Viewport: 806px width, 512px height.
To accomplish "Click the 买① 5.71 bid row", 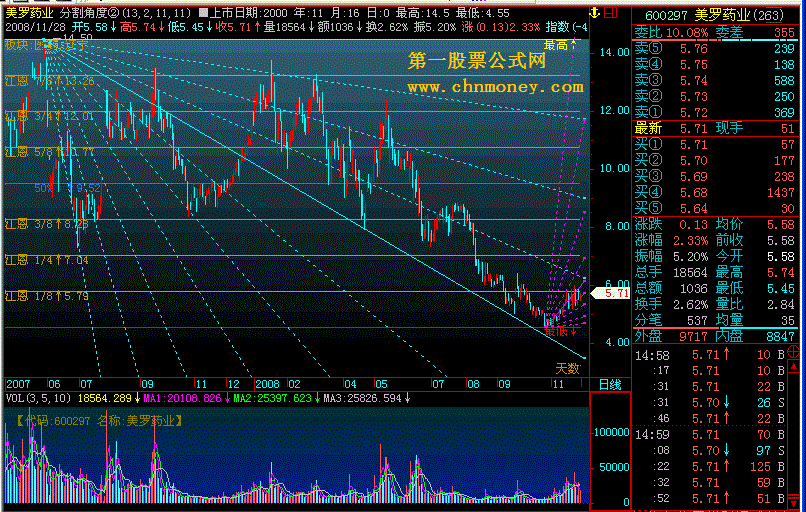I will (x=715, y=145).
